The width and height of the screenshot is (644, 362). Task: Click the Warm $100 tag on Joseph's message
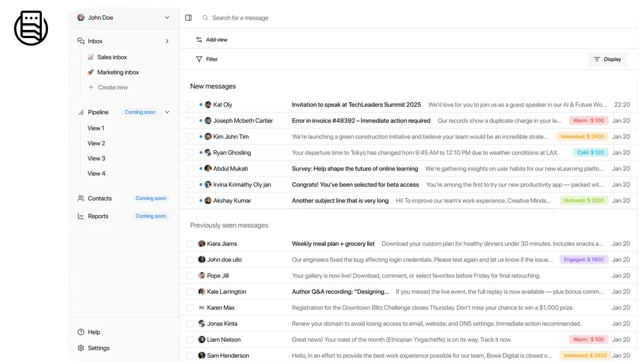coord(589,121)
